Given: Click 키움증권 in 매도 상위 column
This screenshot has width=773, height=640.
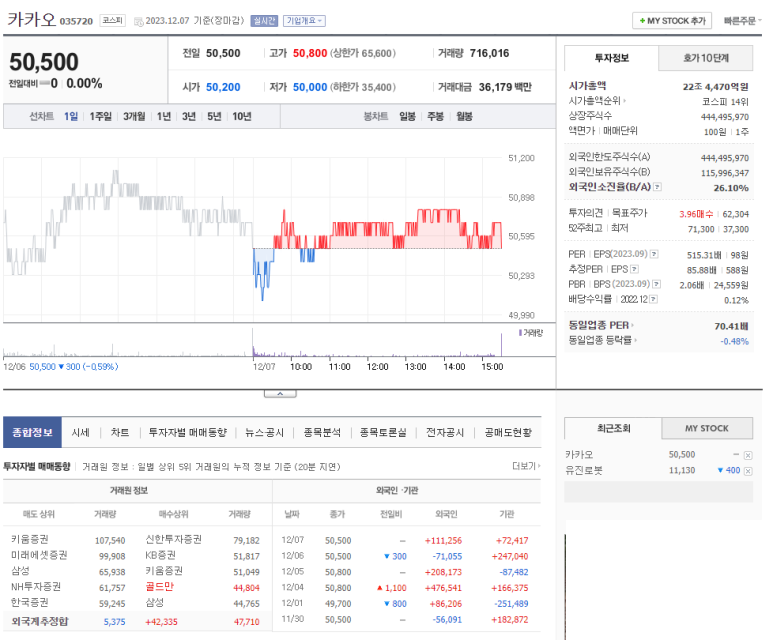Looking at the screenshot, I should click(x=30, y=539).
